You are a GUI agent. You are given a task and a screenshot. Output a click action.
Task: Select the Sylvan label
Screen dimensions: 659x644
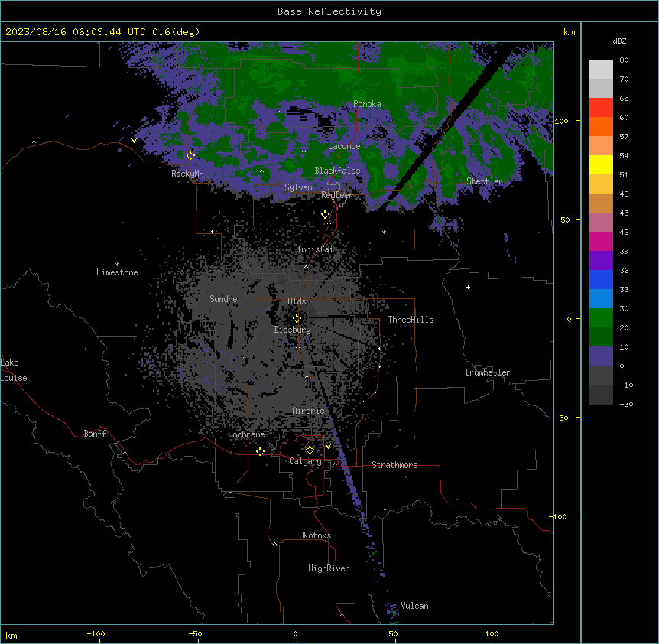298,187
